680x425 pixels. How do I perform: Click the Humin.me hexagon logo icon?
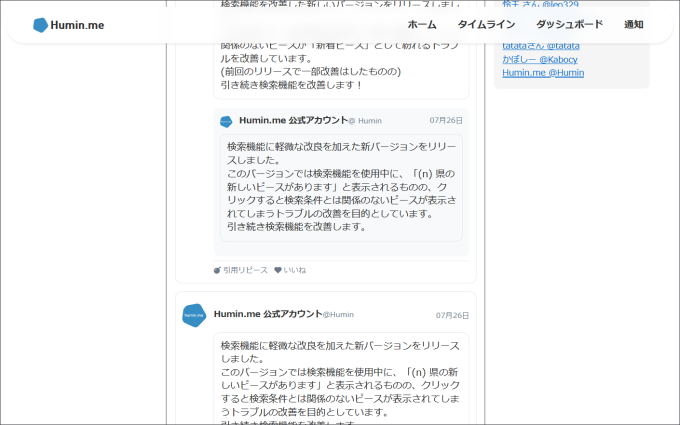(x=40, y=25)
